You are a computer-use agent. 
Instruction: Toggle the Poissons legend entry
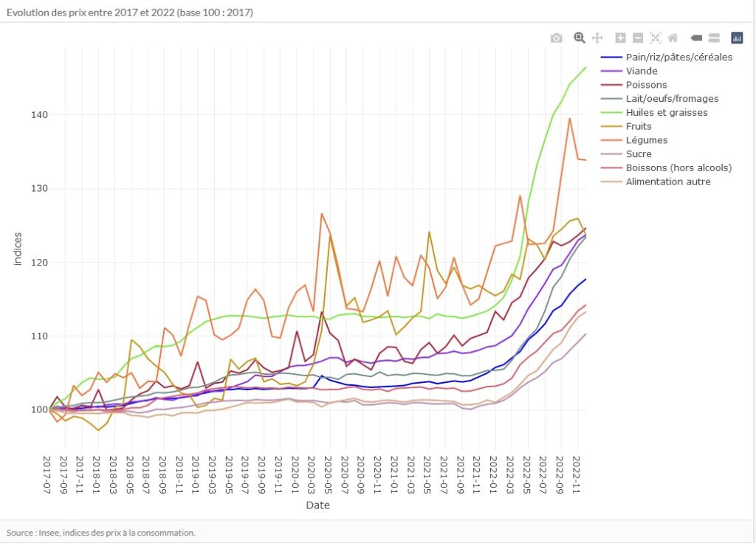click(646, 85)
